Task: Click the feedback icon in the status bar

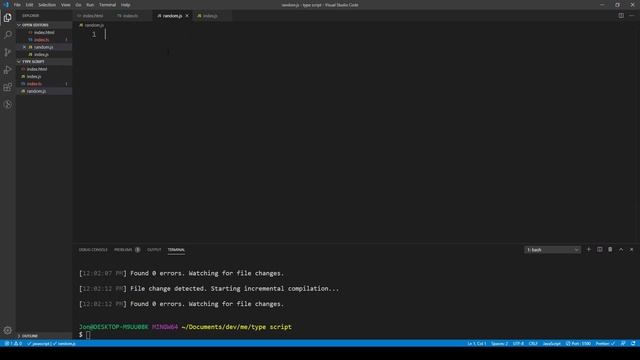Action: pyautogui.click(x=623, y=344)
